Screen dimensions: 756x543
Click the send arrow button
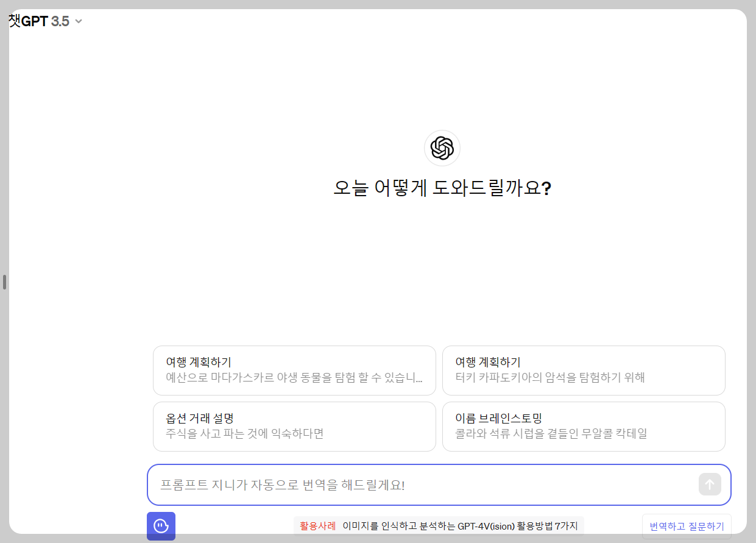(710, 484)
